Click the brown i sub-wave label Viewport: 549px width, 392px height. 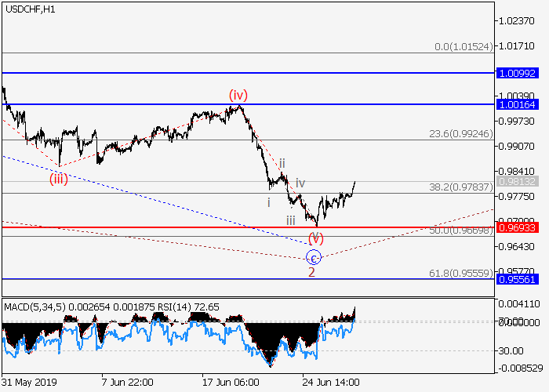pyautogui.click(x=268, y=202)
